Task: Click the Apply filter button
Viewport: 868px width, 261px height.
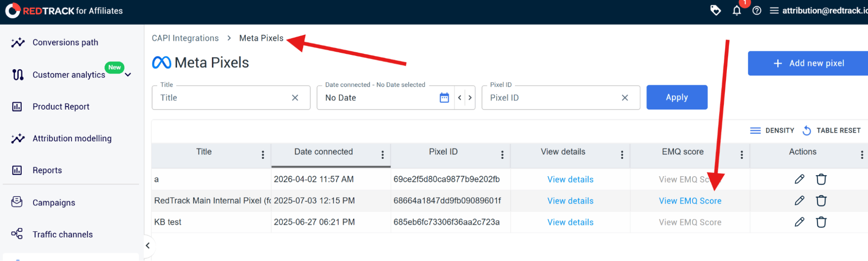Action: 677,97
